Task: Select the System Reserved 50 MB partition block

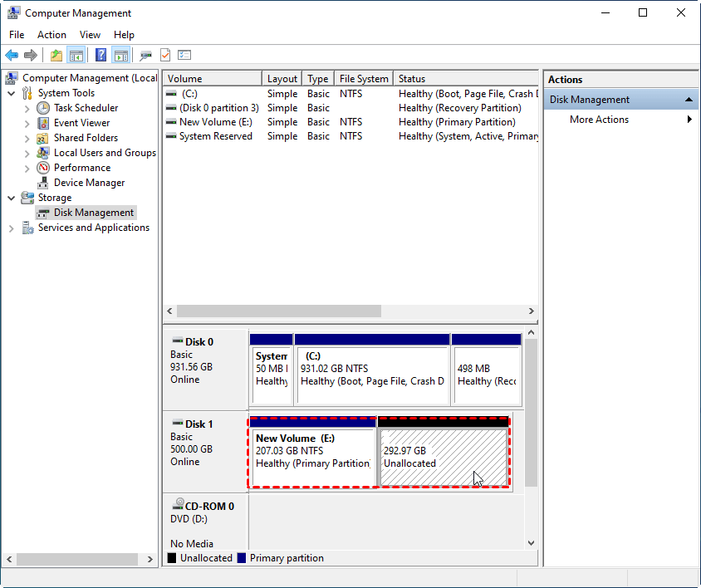Action: (272, 370)
